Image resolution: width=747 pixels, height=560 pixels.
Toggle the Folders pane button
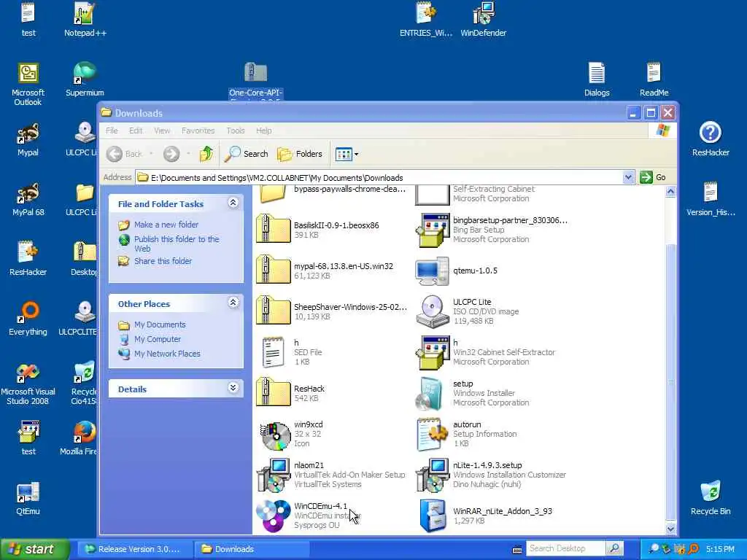(x=300, y=154)
